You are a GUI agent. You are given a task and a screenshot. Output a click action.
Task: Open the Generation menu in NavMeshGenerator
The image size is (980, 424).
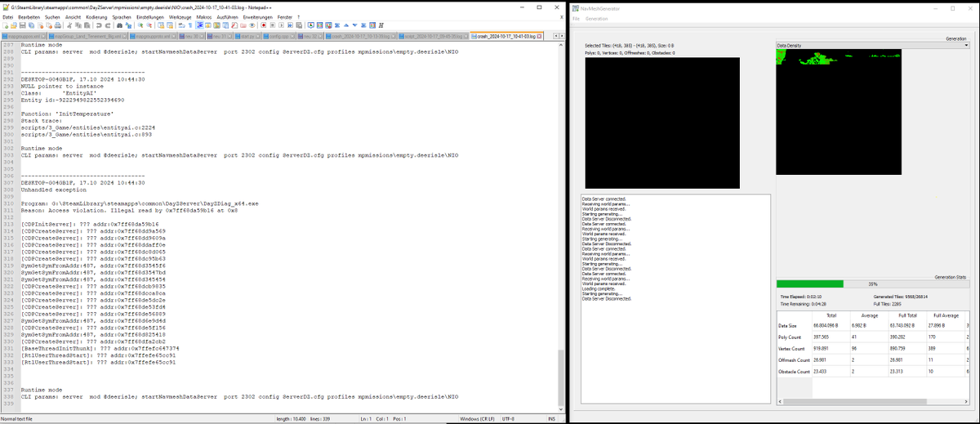click(x=596, y=18)
